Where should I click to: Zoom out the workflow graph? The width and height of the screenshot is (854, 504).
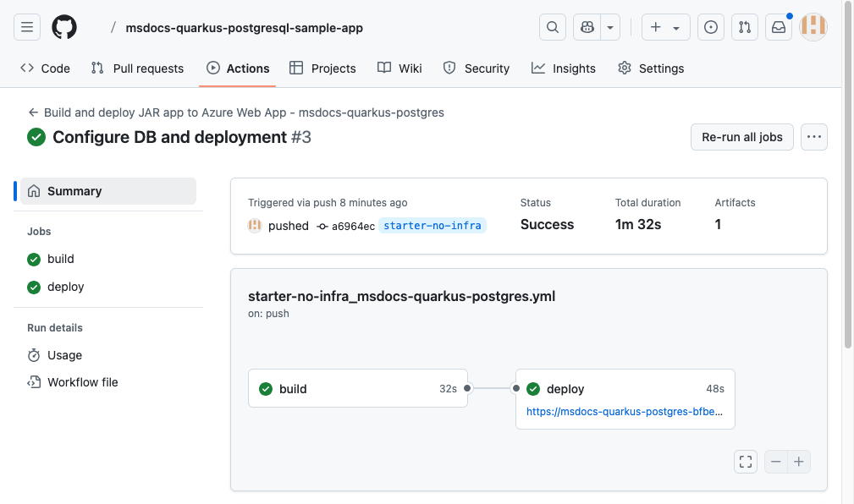coord(776,462)
